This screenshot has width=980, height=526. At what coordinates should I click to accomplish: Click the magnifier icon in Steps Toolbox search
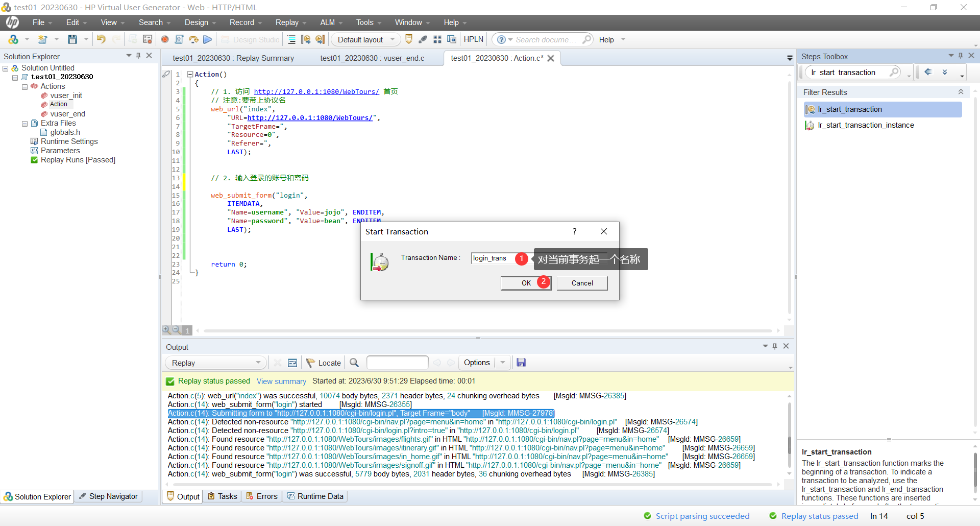pos(894,72)
